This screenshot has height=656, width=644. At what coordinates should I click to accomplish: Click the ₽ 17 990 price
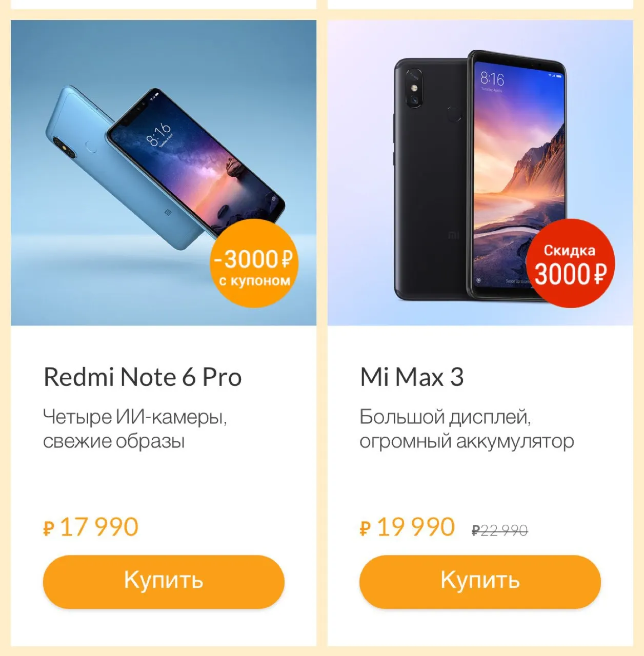point(91,527)
